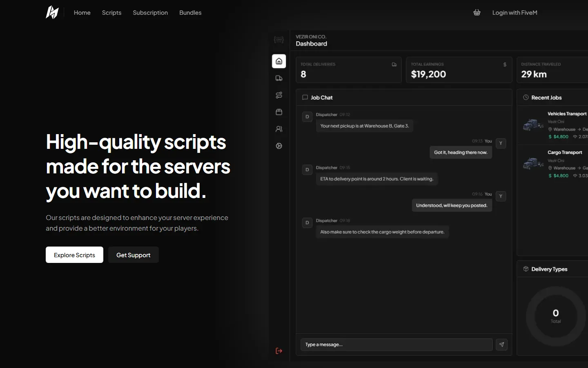The width and height of the screenshot is (588, 368).
Task: Click the Warehouse B, Gate 3 message
Action: tap(365, 126)
